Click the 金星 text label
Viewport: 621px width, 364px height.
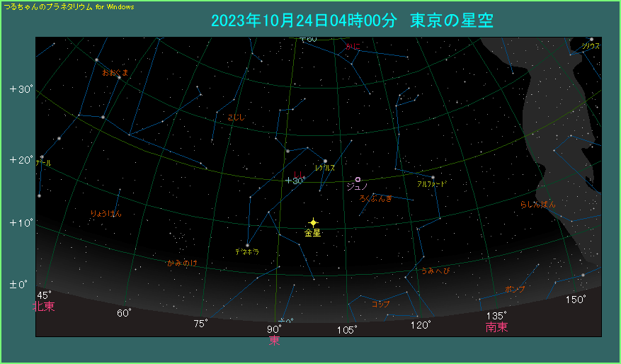coord(312,233)
